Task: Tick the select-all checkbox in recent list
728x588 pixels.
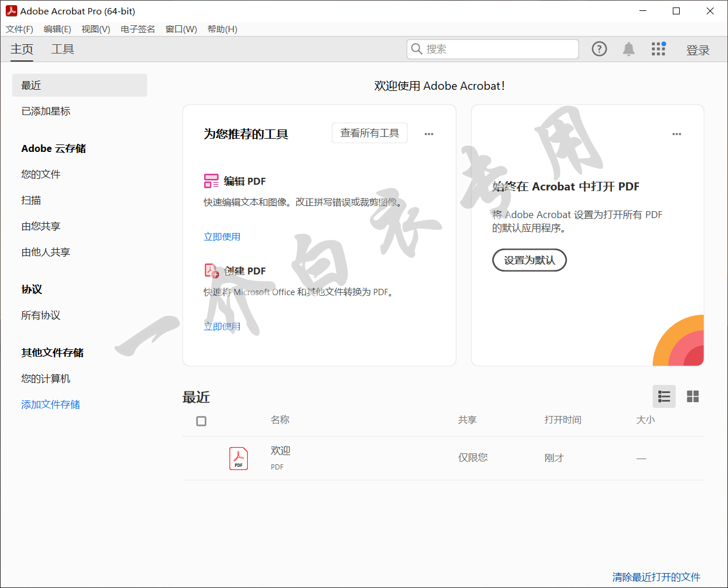Action: coord(201,421)
